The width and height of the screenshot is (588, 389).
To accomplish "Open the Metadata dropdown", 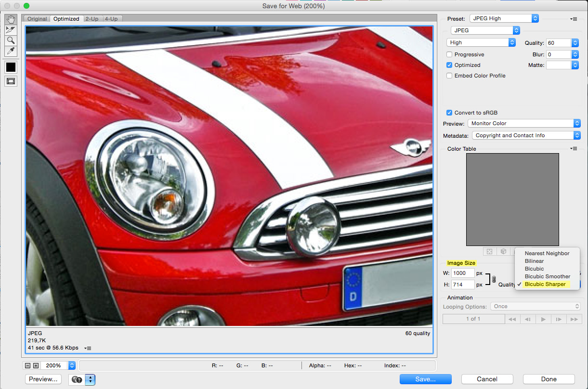I will [525, 135].
